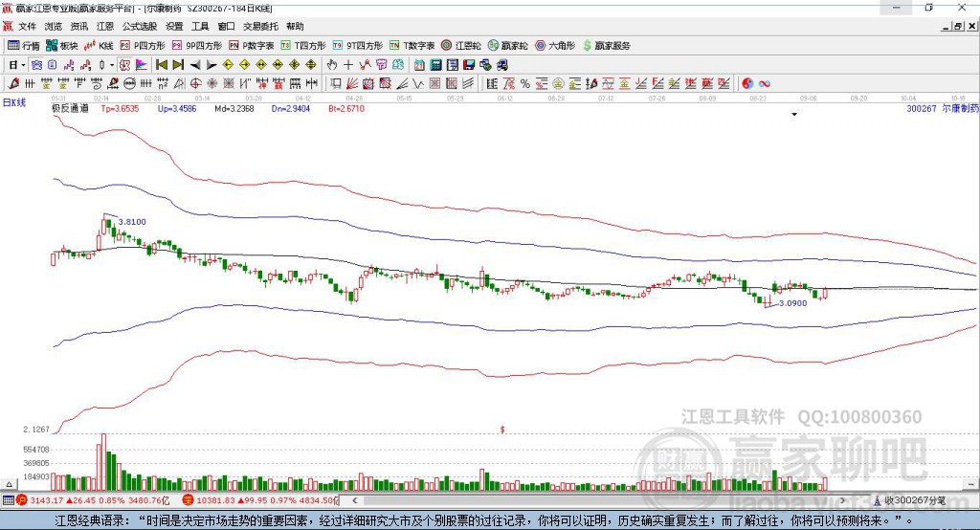Select the hand pan tool
Image resolution: width=980 pixels, height=530 pixels.
point(332,65)
